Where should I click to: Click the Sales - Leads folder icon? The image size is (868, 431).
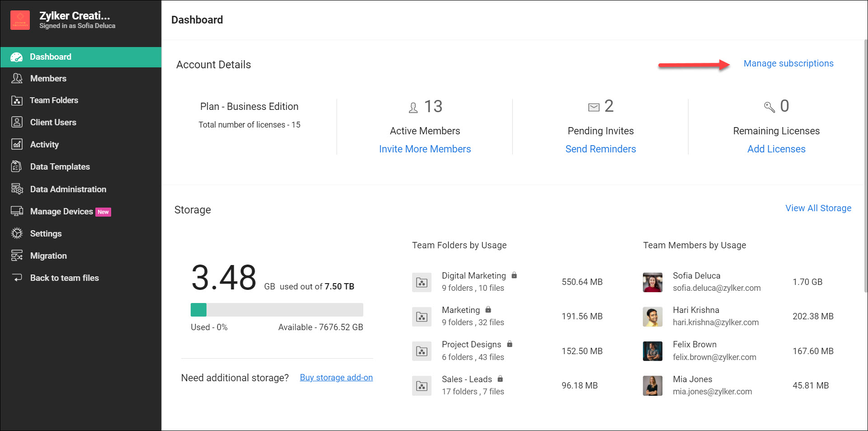click(x=422, y=386)
